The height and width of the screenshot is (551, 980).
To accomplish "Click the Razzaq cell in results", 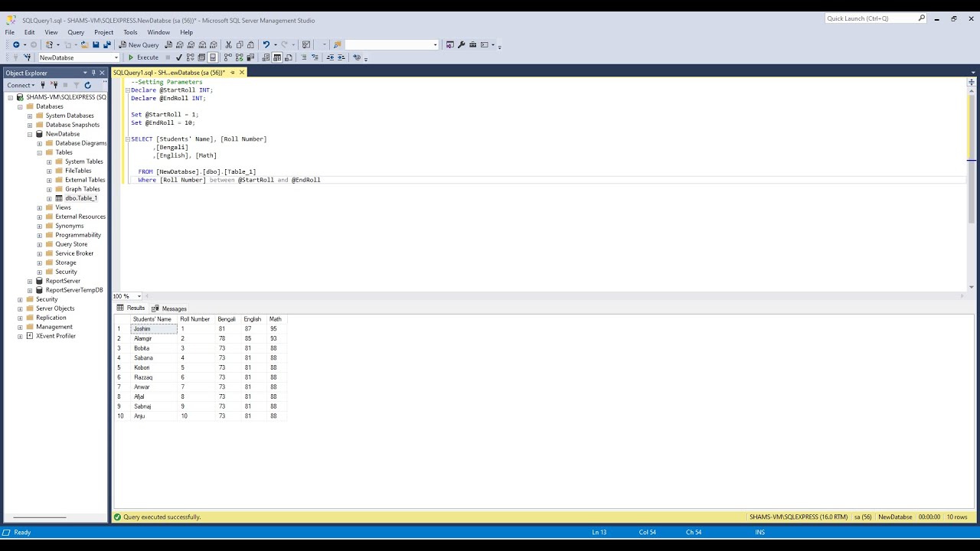I will tap(154, 377).
